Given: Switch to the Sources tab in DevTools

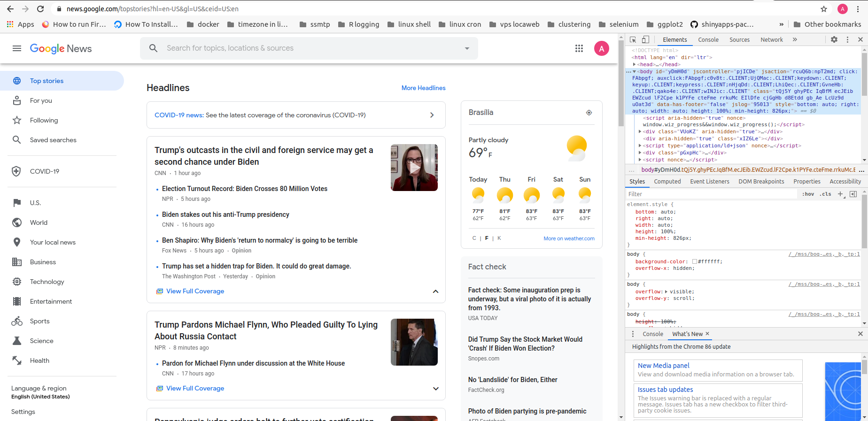Looking at the screenshot, I should point(739,40).
